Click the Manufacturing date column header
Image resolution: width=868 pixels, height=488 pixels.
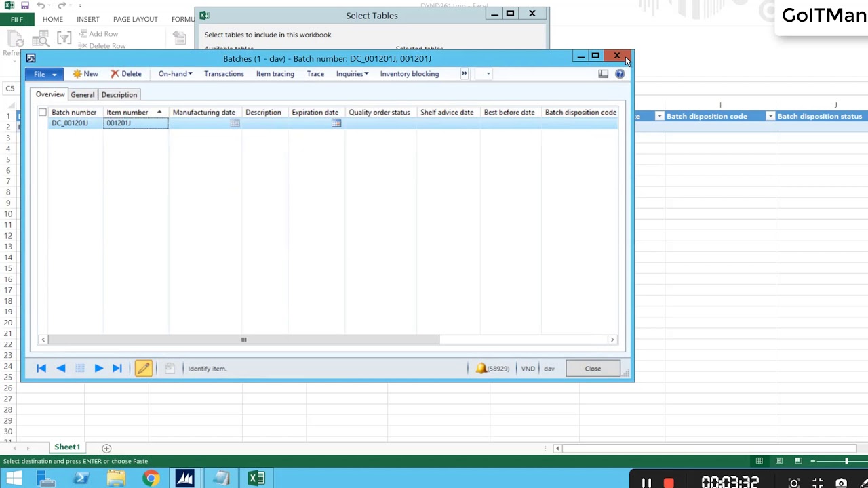coord(204,113)
